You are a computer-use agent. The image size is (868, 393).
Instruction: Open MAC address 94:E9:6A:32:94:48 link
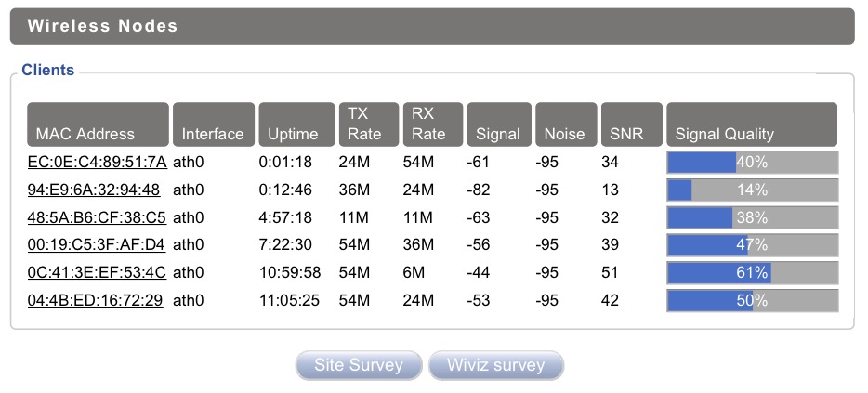point(94,190)
